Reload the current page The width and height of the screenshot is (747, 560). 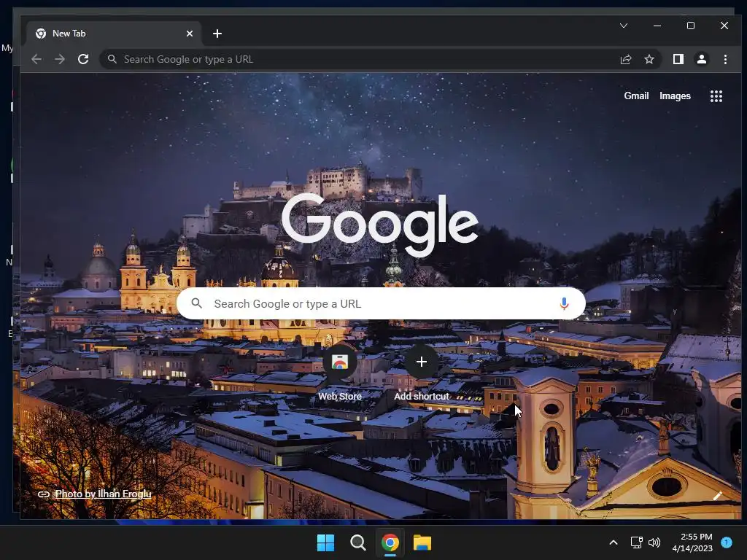pos(83,59)
